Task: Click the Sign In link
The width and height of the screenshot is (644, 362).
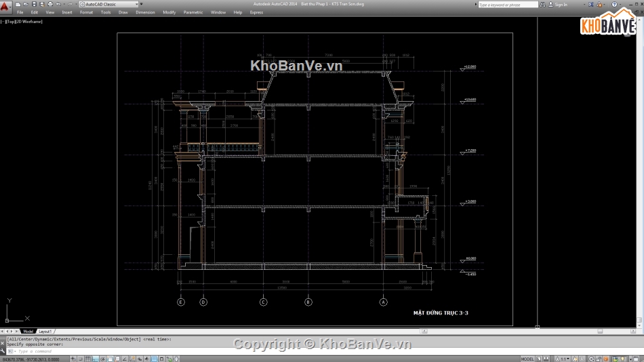Action: (561, 5)
